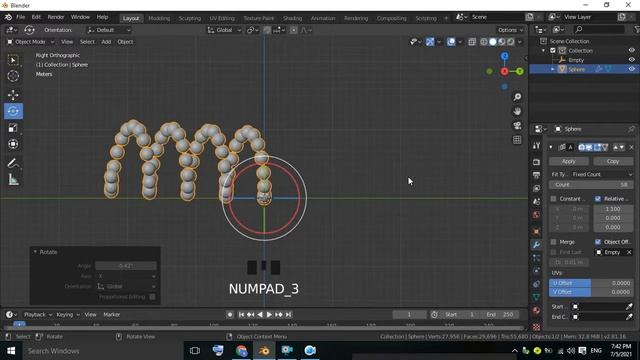
Task: Open the viewport Add menu
Action: click(x=106, y=42)
